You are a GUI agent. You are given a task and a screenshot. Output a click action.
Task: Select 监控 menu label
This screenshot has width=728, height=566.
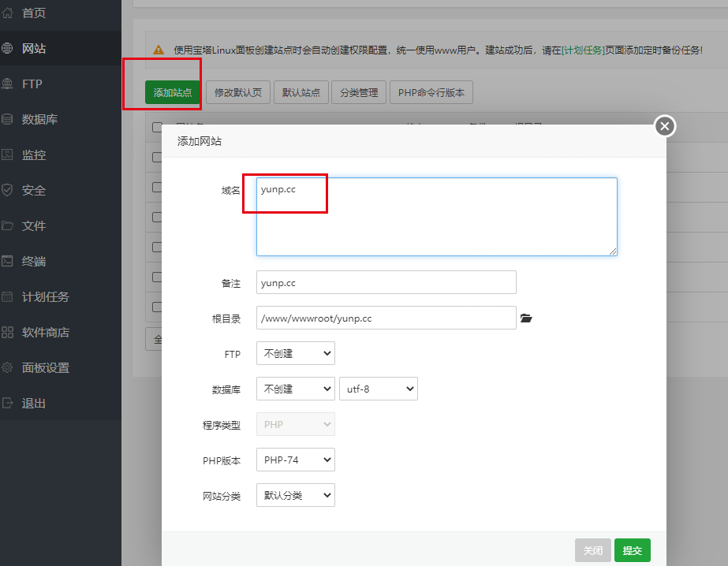(x=34, y=155)
